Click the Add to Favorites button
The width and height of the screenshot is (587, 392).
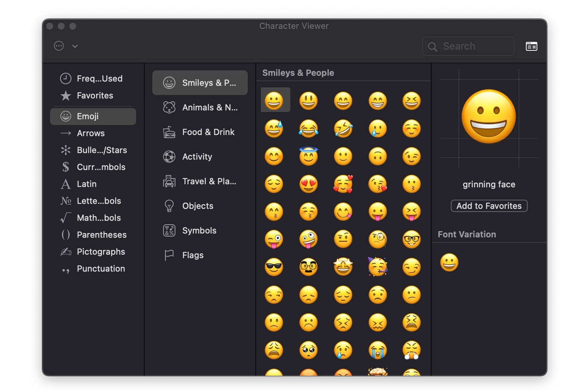489,206
